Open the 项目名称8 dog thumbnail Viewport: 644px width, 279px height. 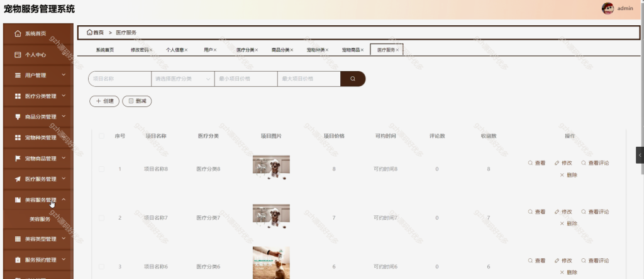271,168
